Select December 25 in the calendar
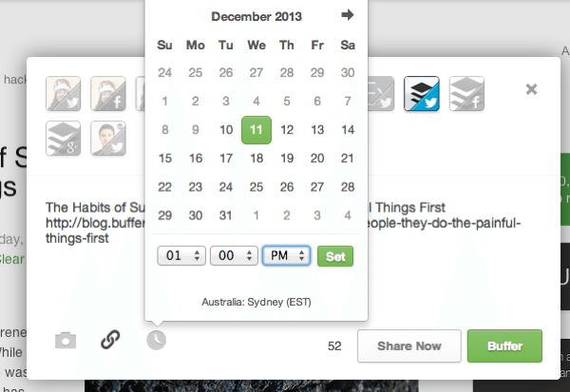Image resolution: width=570 pixels, height=392 pixels. coord(256,187)
